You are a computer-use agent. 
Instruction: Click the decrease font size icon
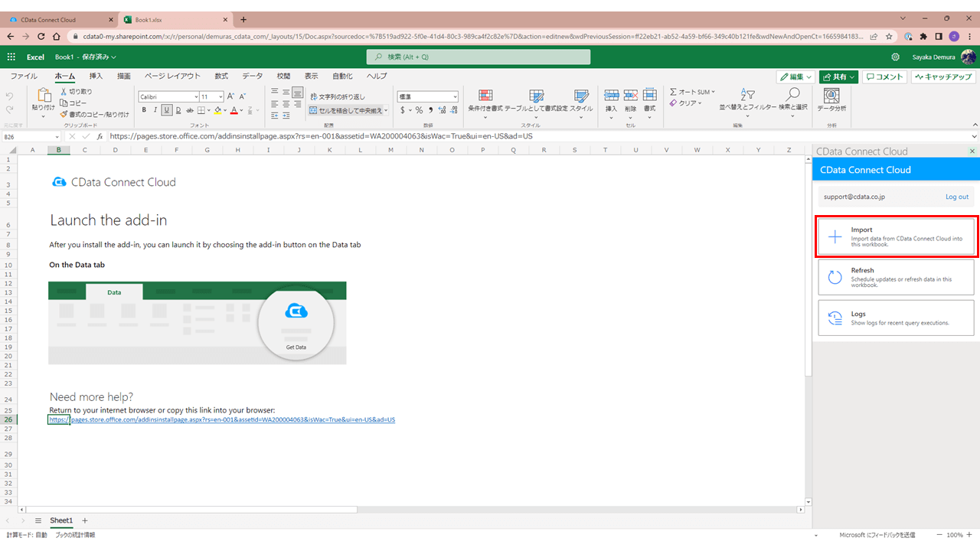tap(243, 96)
